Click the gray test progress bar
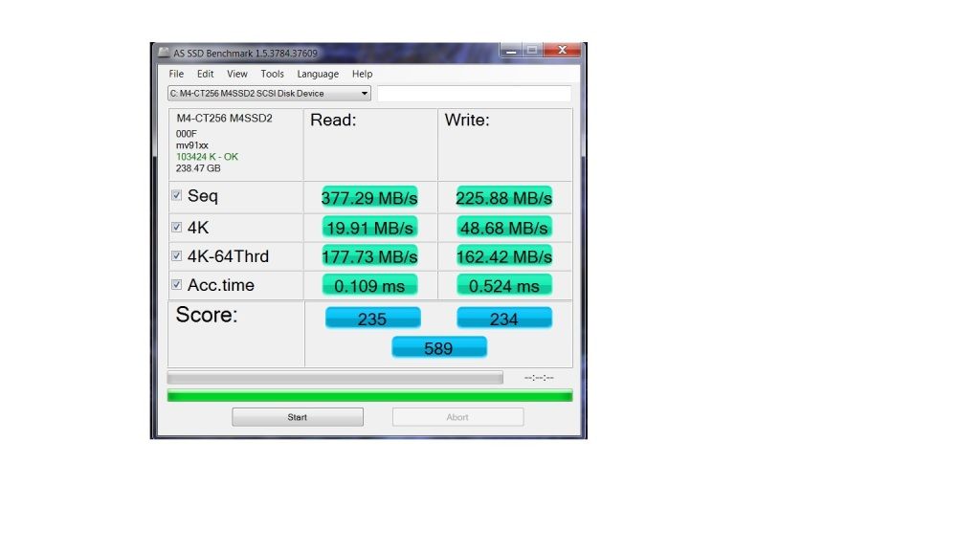The height and width of the screenshot is (551, 980). point(335,377)
